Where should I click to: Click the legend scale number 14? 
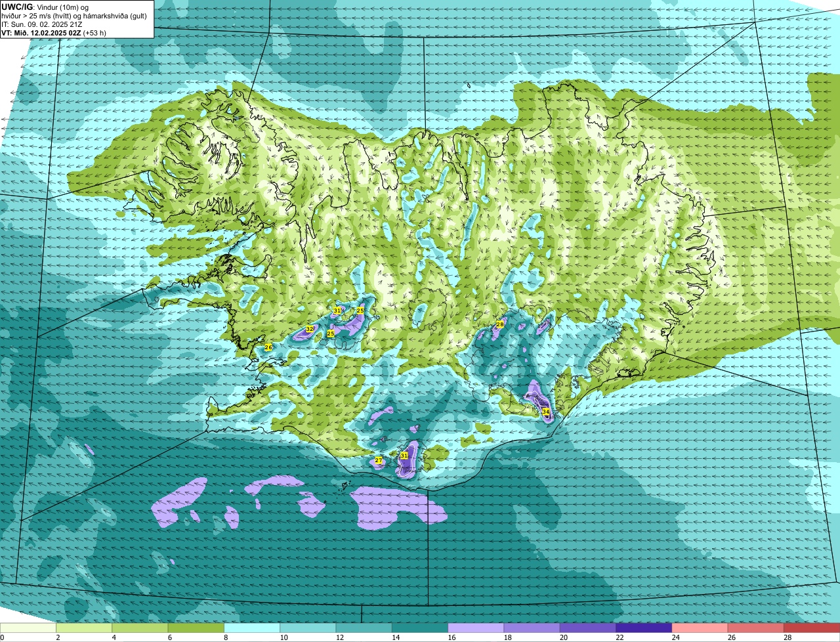(394, 637)
